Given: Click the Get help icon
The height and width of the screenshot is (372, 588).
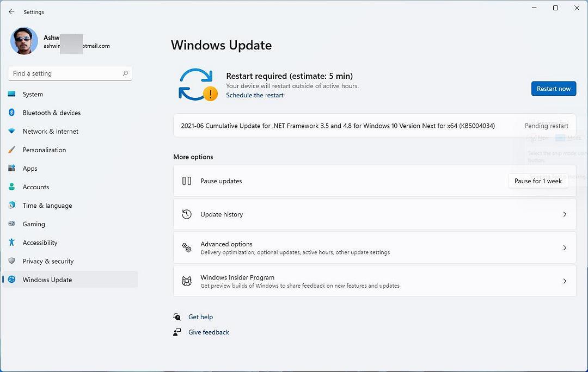Looking at the screenshot, I should (x=177, y=317).
